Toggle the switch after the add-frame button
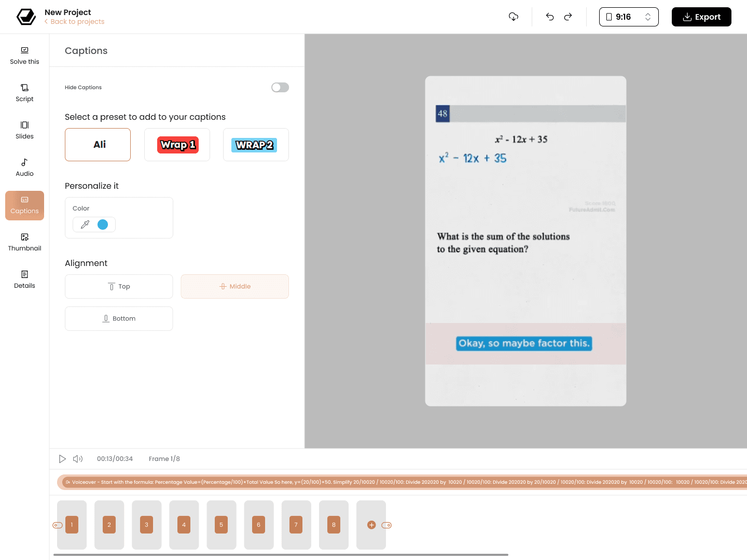The width and height of the screenshot is (747, 560). (386, 525)
